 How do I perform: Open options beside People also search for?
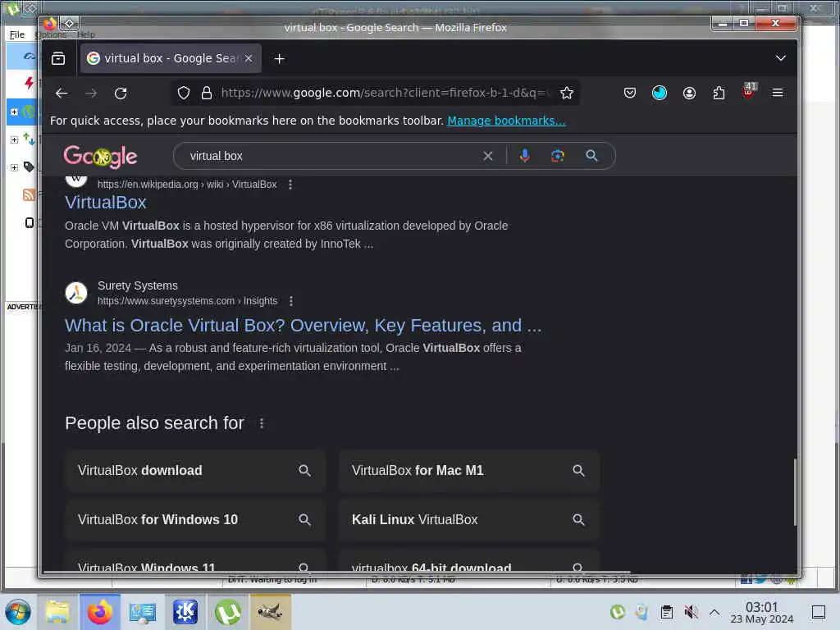point(262,424)
